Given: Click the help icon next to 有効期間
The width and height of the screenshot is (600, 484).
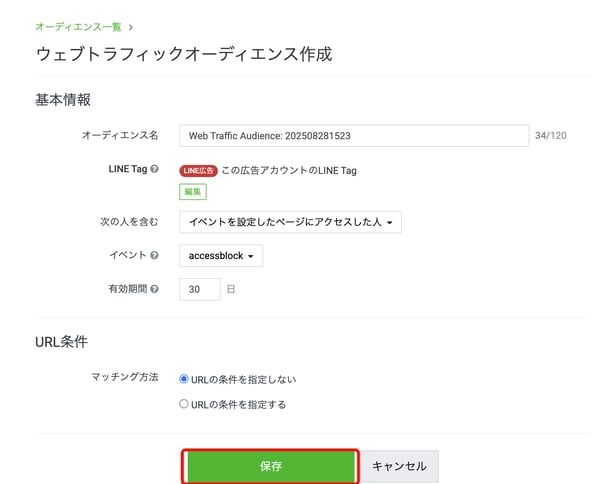Looking at the screenshot, I should tap(154, 289).
